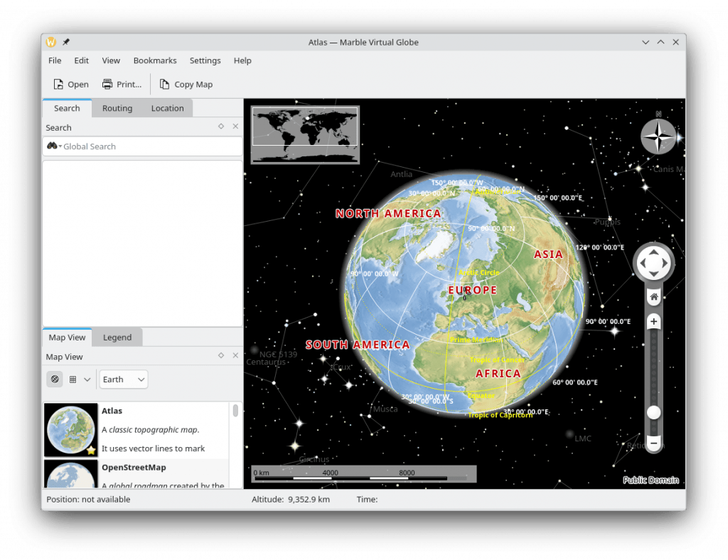Viewport: 728px width, 560px height.
Task: Expand the chevron next to the projection icons
Action: pos(87,379)
